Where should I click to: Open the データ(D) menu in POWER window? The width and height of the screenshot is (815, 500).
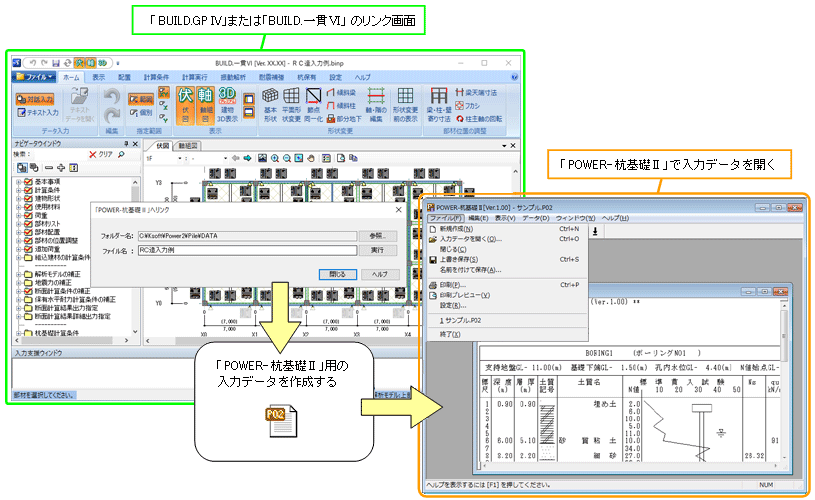[x=535, y=218]
